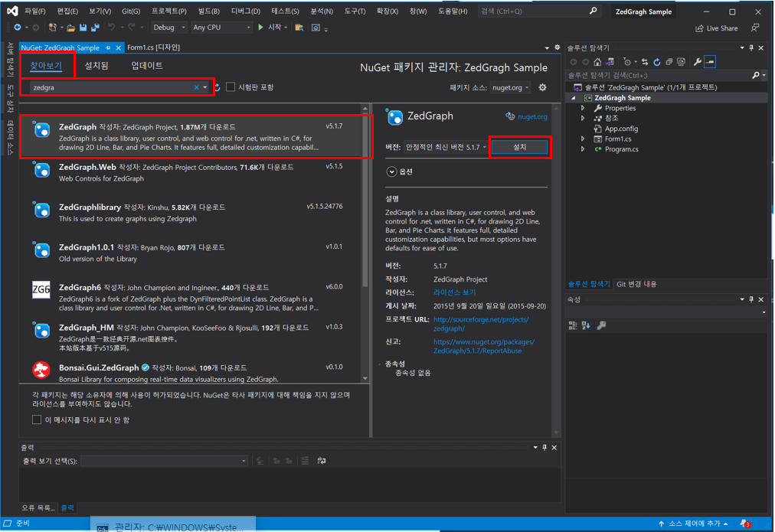The width and height of the screenshot is (775, 532).
Task: Click the Property Pages wrench in Properties panel
Action: point(601,325)
